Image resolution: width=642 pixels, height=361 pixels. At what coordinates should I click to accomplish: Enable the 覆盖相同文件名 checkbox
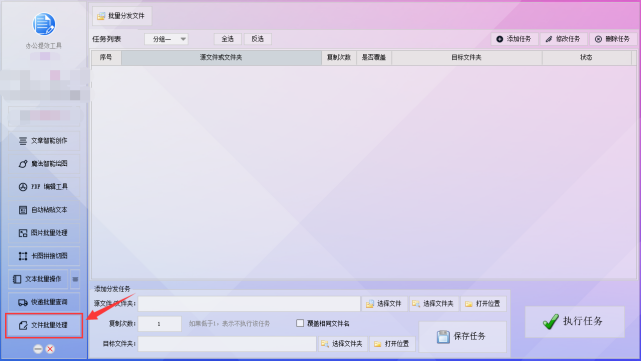pos(300,323)
